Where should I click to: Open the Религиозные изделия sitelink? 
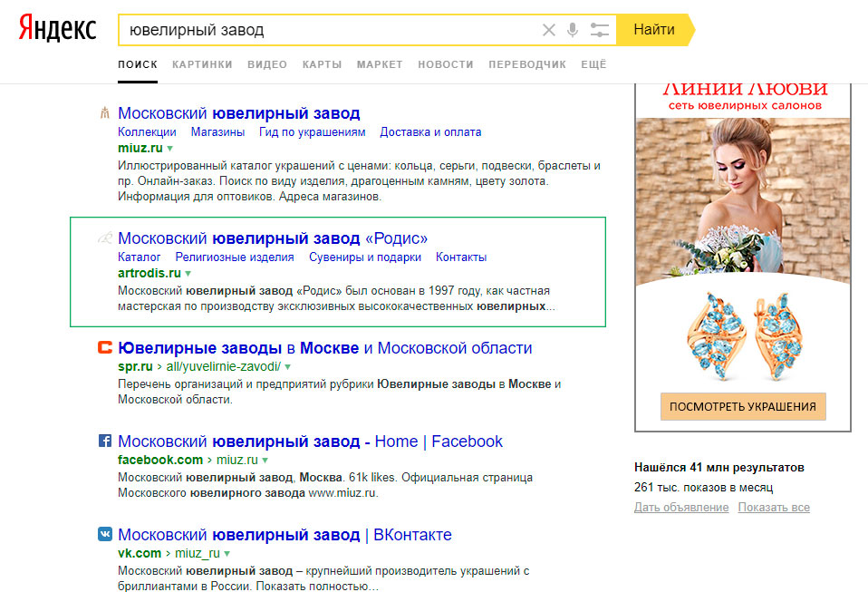click(235, 257)
